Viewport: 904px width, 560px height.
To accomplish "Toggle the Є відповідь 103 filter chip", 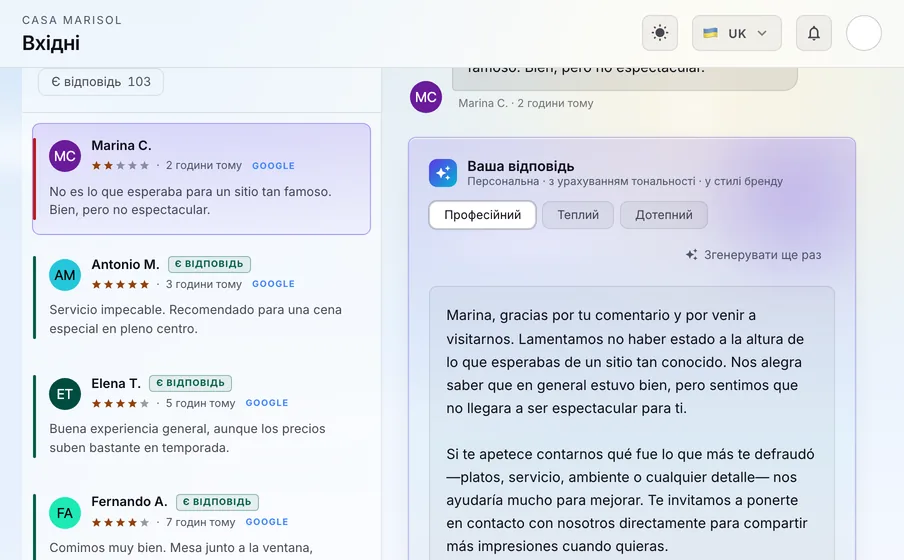I will [101, 82].
